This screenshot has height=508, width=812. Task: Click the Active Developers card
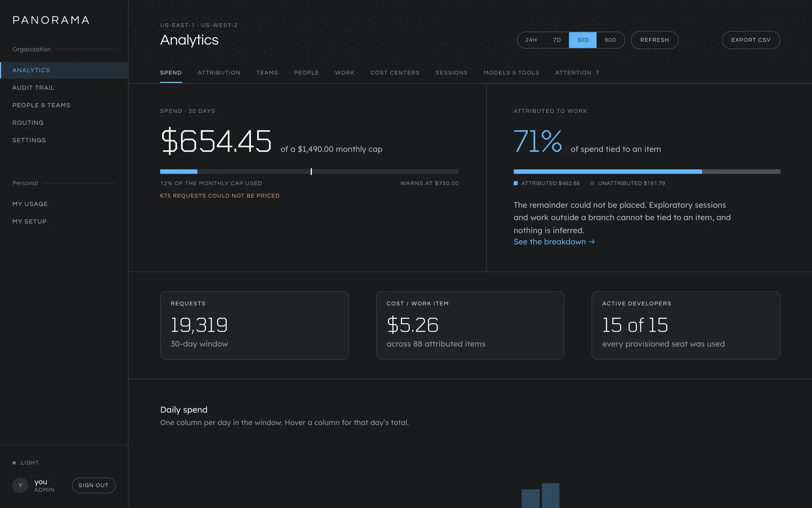point(686,325)
